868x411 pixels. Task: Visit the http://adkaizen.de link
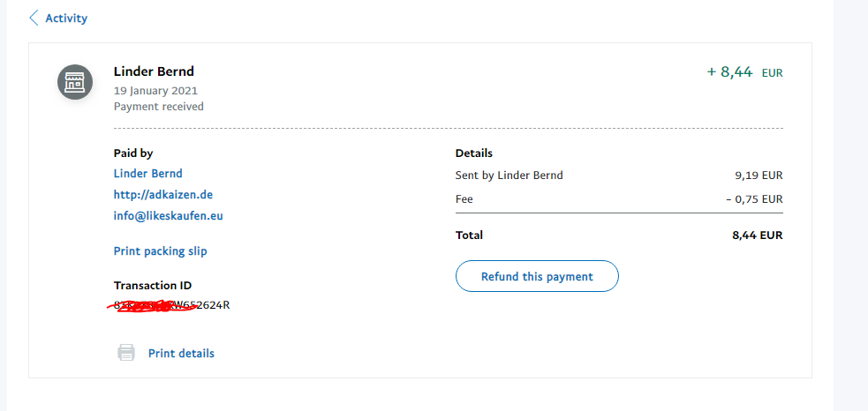pos(163,195)
